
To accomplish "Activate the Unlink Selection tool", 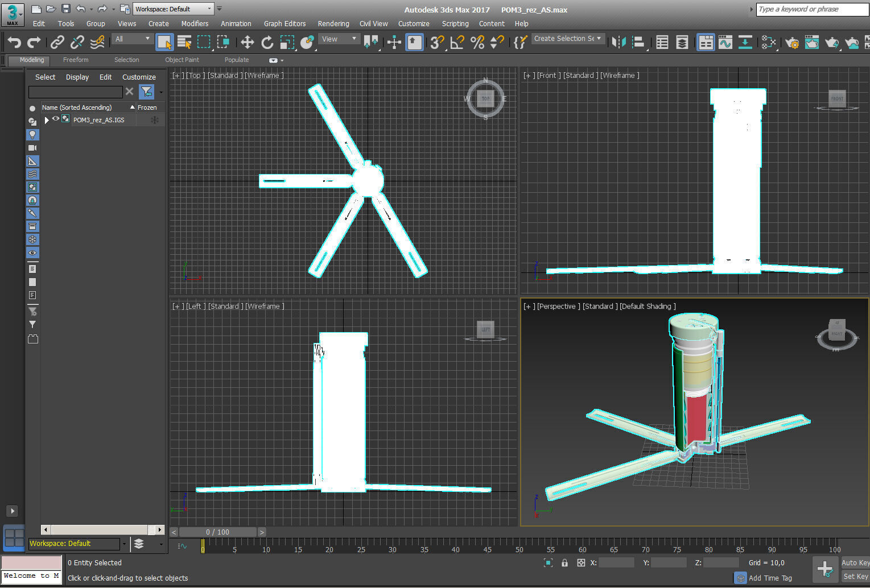I will point(77,42).
